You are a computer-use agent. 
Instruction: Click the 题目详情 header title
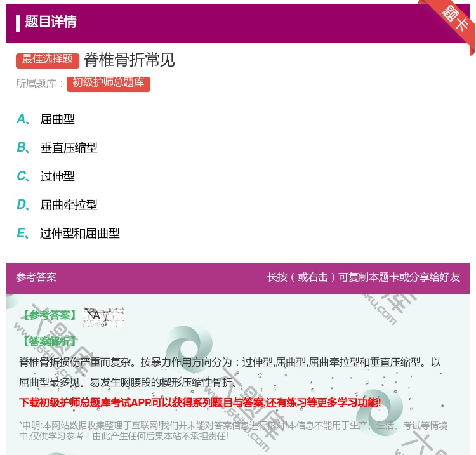[x=51, y=22]
